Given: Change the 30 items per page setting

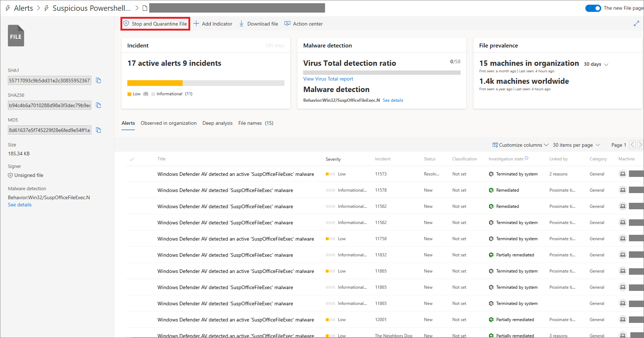Looking at the screenshot, I should click(576, 145).
